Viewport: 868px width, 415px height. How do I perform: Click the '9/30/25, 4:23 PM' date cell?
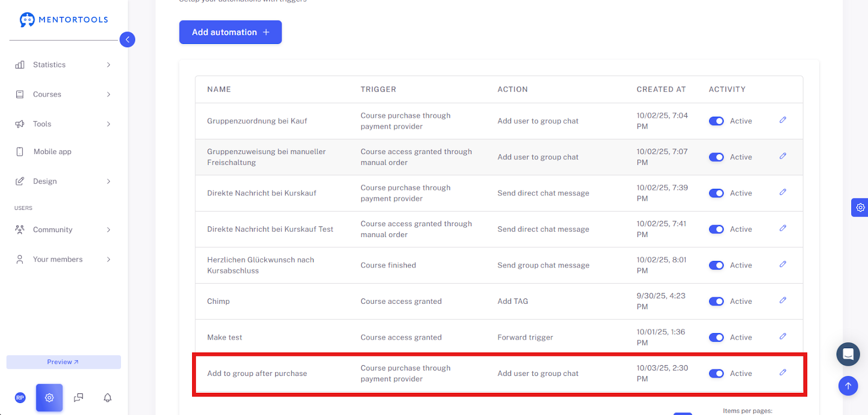[x=661, y=301]
